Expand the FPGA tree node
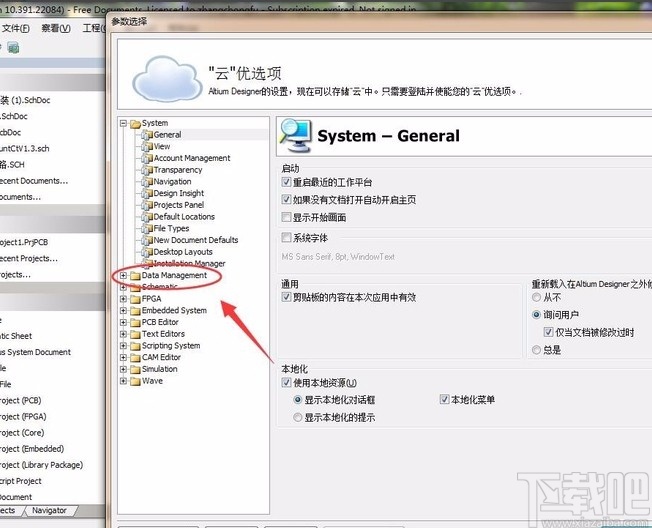The height and width of the screenshot is (528, 652). coord(123,299)
